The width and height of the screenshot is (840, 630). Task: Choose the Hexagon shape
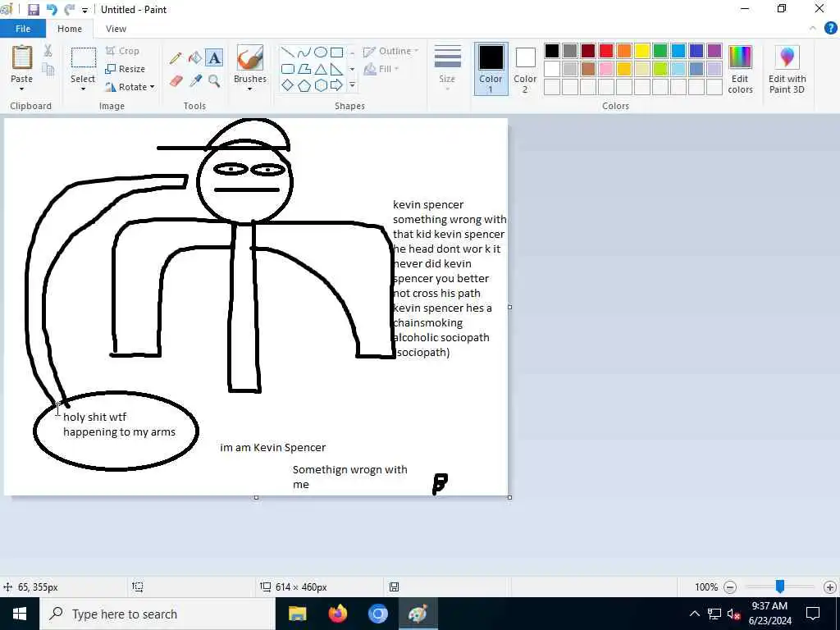pos(321,85)
